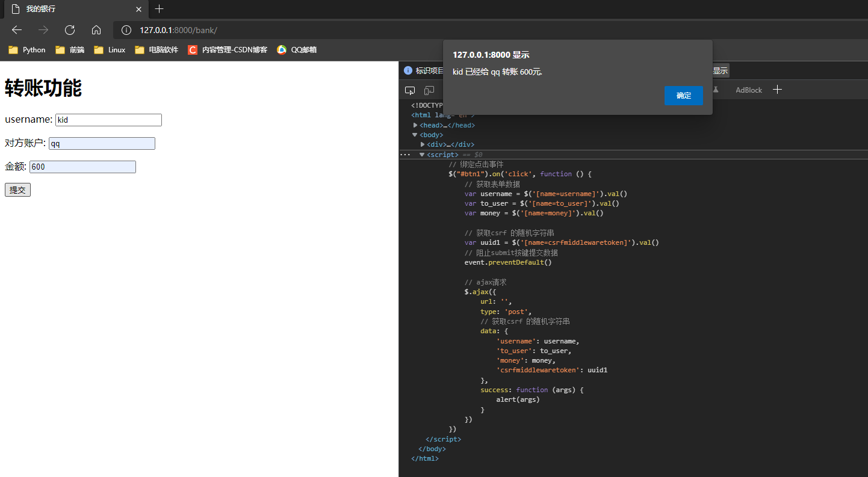The height and width of the screenshot is (477, 868).
Task: Confirm the alert with 确定
Action: [683, 96]
